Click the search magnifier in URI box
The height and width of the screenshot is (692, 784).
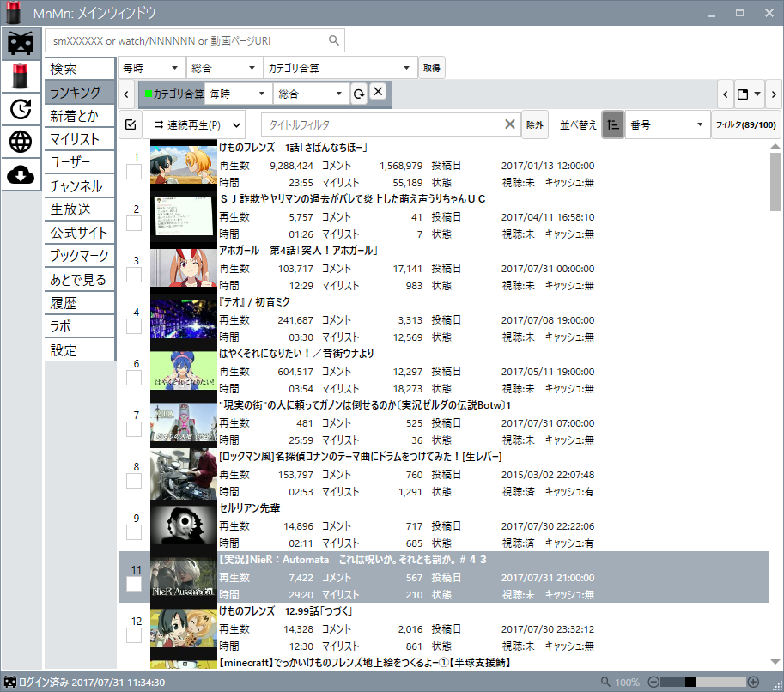(333, 40)
